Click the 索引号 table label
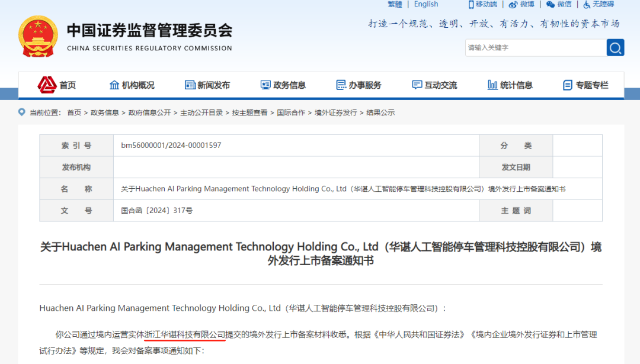The width and height of the screenshot is (640, 364). [76, 146]
